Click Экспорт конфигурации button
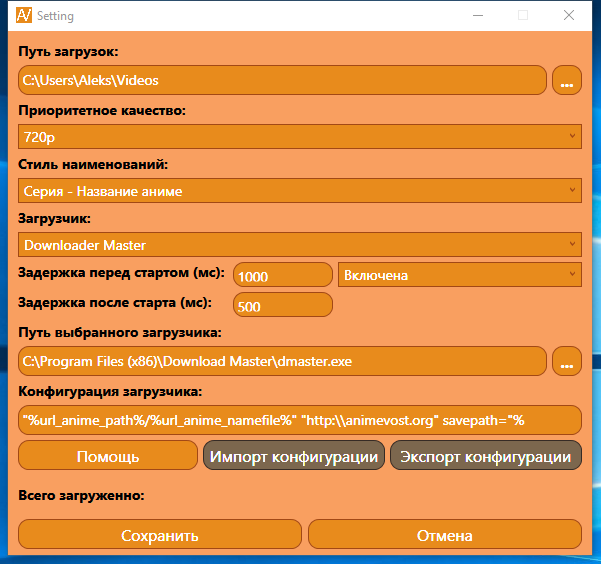Viewport: 601px width, 564px height. coord(486,455)
